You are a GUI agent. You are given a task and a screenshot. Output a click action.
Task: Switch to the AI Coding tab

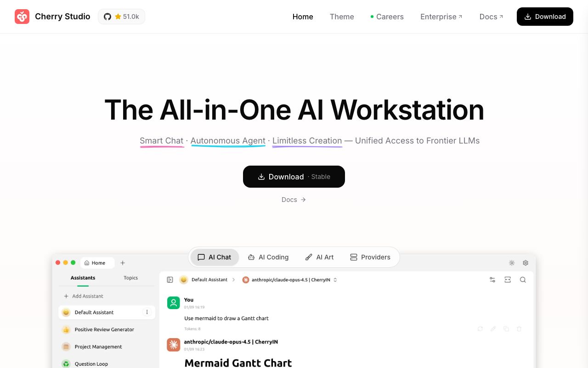pos(268,257)
